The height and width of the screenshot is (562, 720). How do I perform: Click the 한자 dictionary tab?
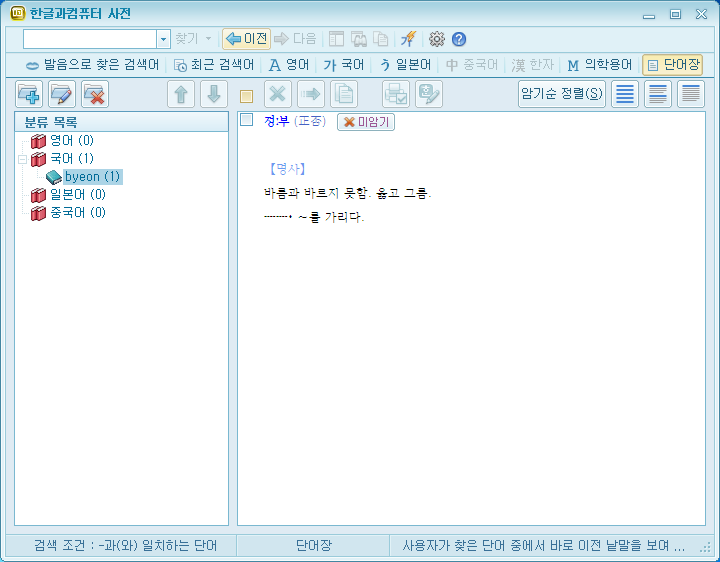point(533,65)
